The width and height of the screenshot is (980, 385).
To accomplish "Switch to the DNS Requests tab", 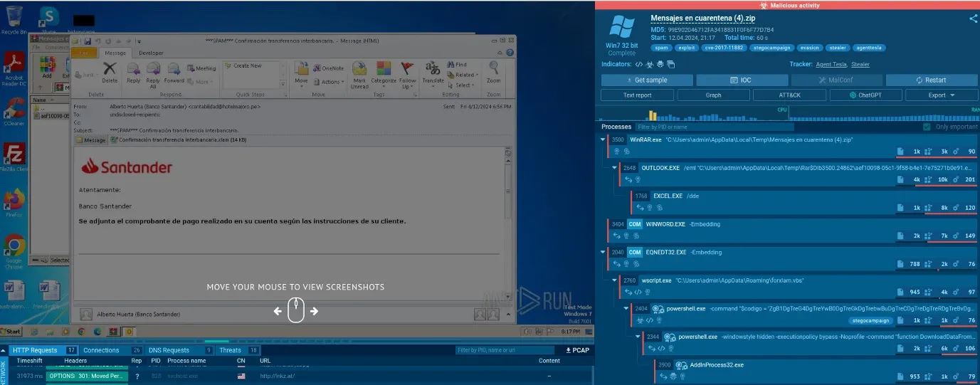I will point(179,350).
